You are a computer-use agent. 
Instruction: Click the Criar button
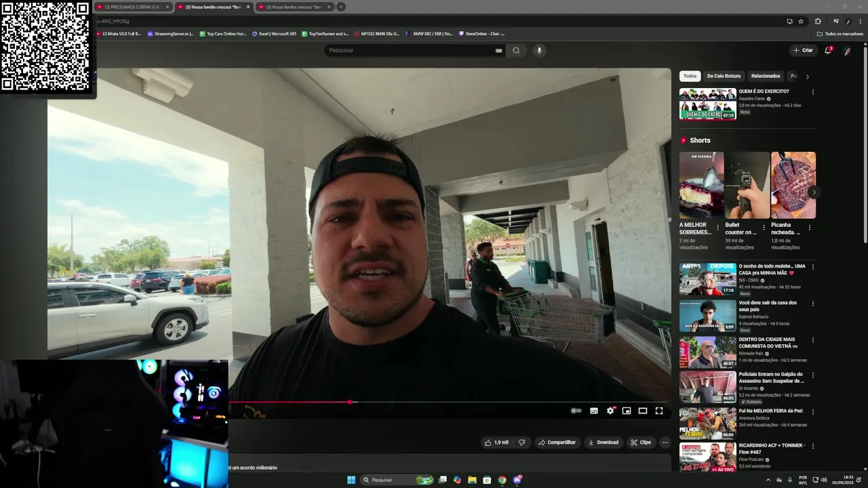click(x=803, y=50)
